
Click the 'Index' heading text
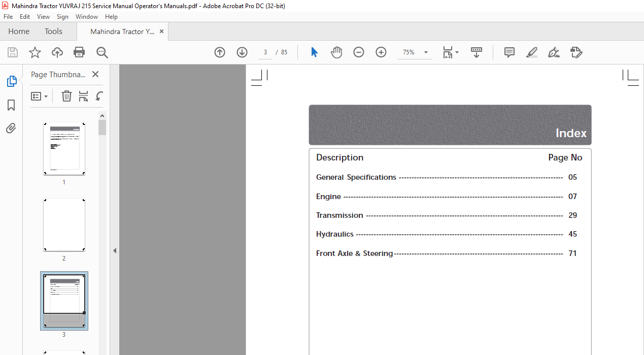click(571, 133)
